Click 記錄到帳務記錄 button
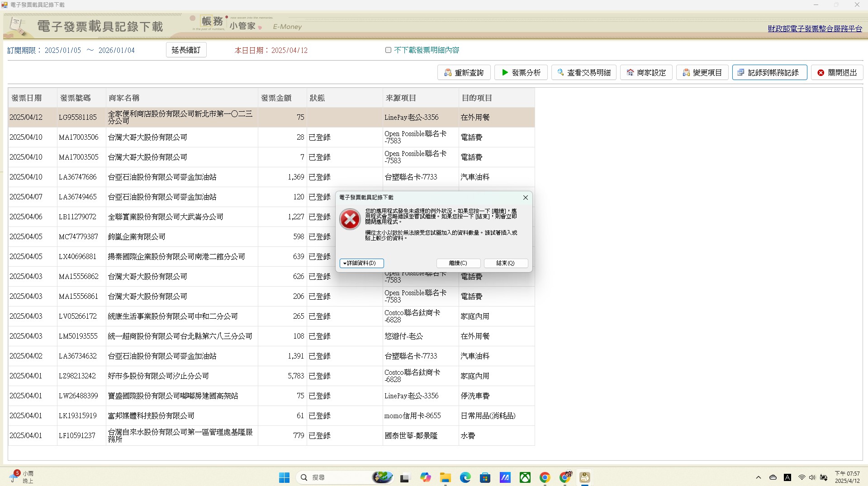868x486 pixels. point(769,72)
